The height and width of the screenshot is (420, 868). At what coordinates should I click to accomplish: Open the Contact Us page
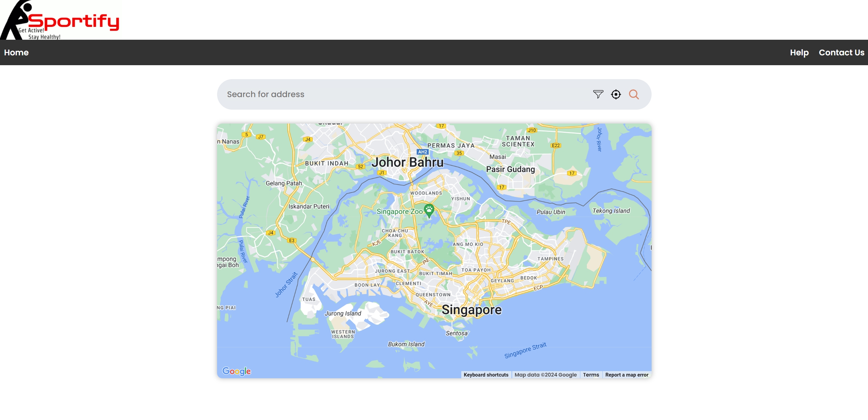[842, 53]
